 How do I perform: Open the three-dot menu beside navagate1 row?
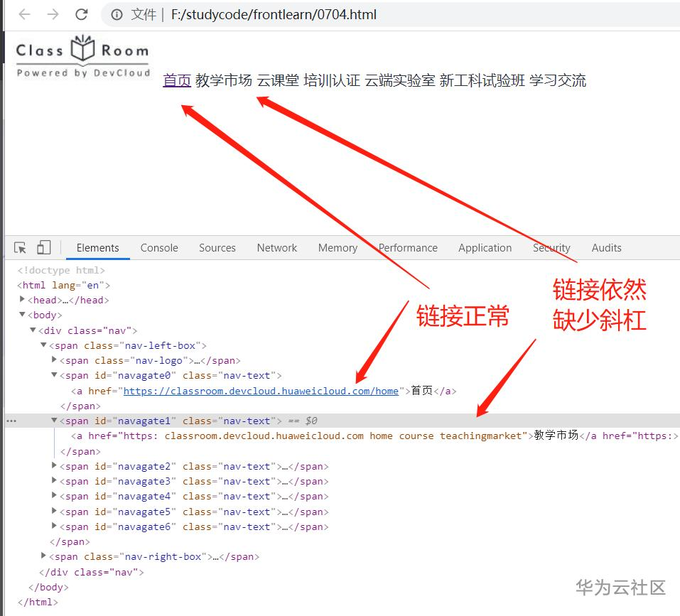[x=11, y=421]
